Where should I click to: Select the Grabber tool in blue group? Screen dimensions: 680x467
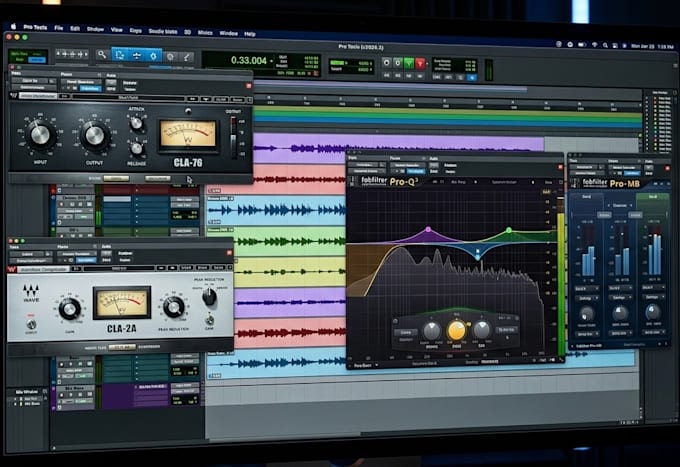[153, 56]
